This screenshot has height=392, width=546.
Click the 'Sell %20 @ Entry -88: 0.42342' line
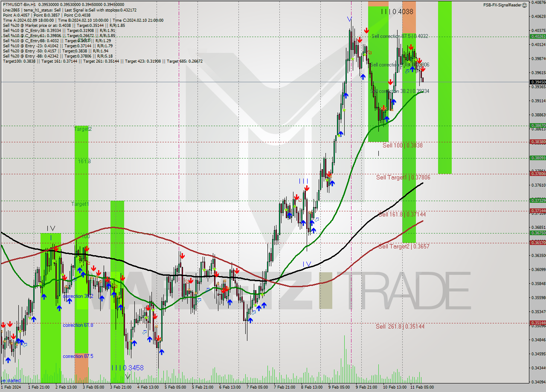[58, 56]
